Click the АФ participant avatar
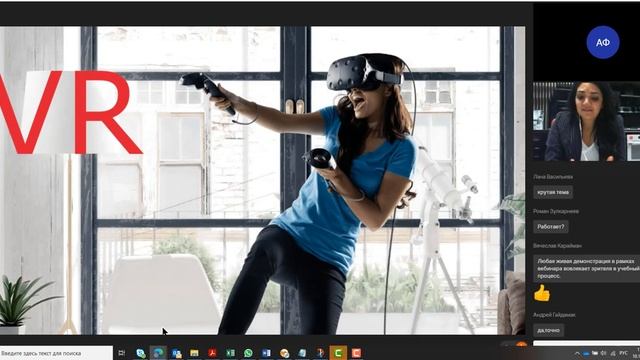640x360 pixels. (x=603, y=42)
